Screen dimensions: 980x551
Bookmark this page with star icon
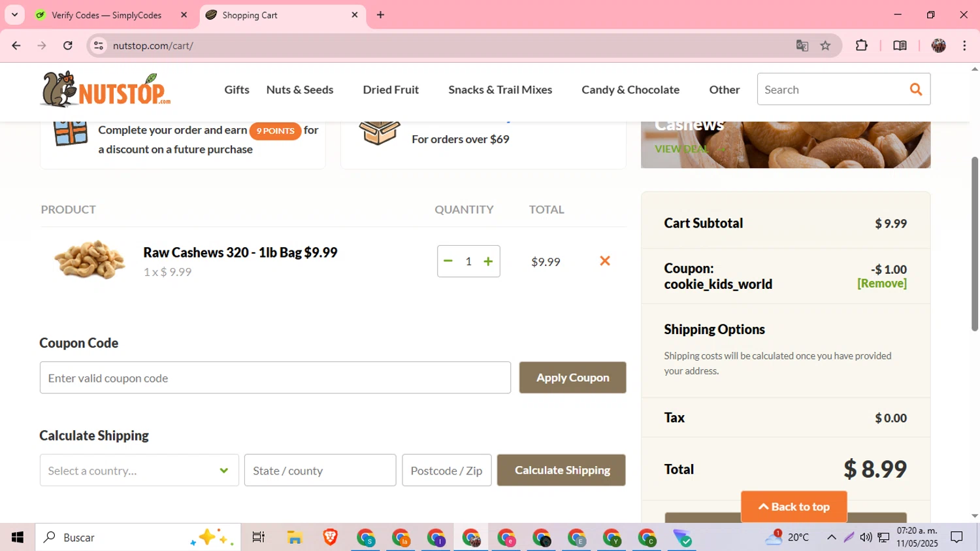click(826, 46)
